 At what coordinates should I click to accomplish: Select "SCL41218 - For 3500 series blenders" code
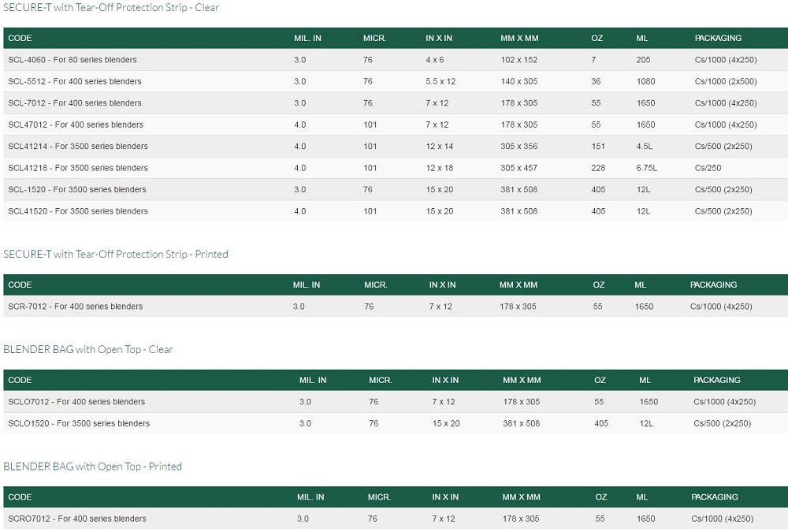coord(78,168)
